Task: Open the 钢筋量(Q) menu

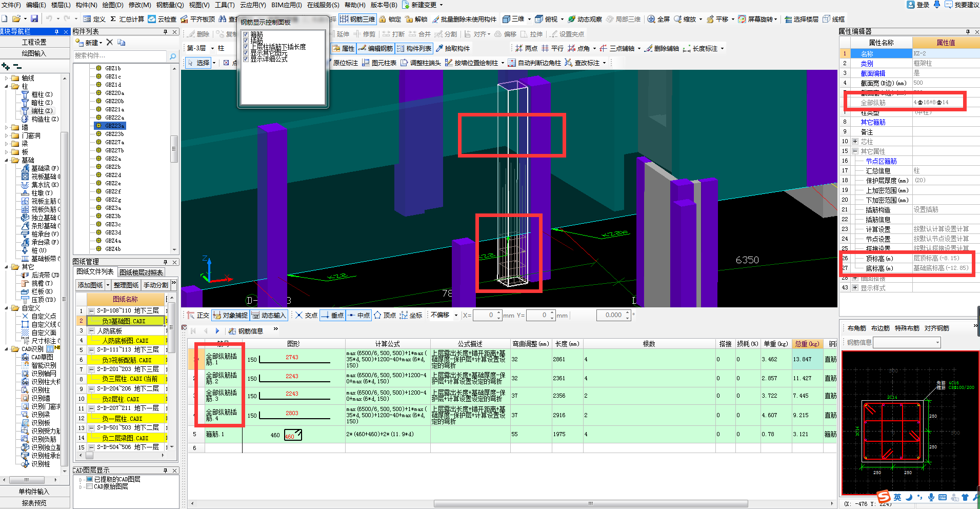Action: tap(170, 5)
